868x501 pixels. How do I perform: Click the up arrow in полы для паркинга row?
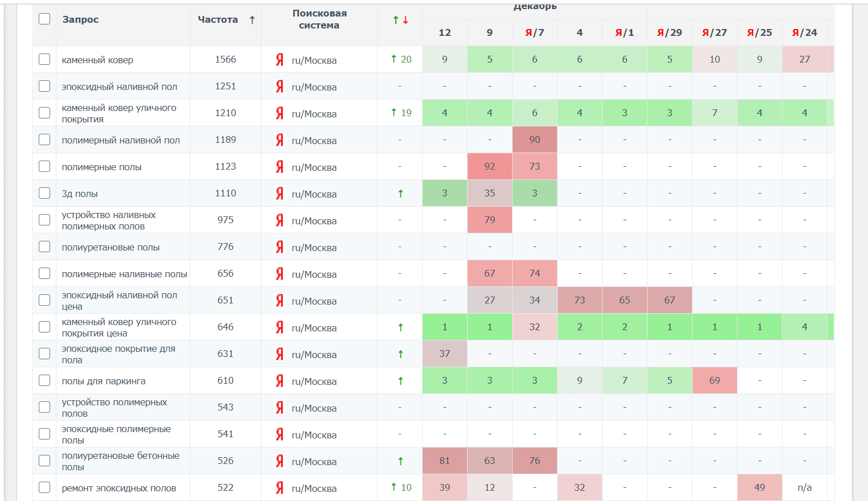point(400,381)
